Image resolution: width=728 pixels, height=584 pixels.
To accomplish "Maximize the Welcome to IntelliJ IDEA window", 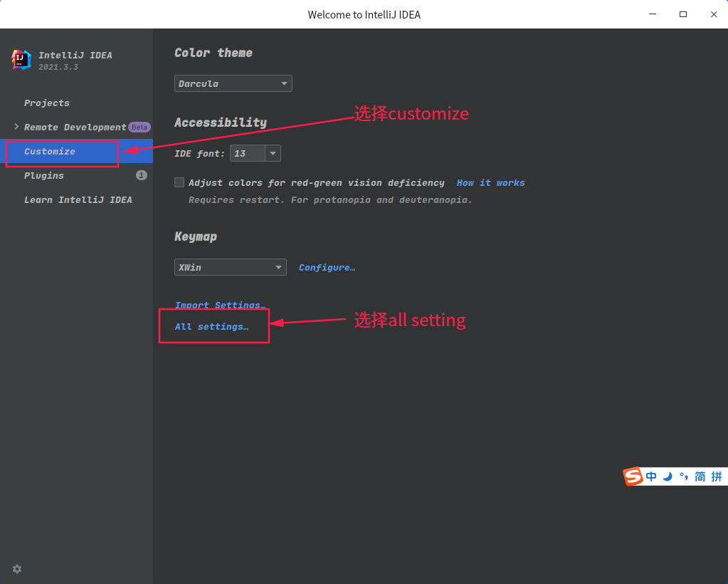I will [683, 14].
